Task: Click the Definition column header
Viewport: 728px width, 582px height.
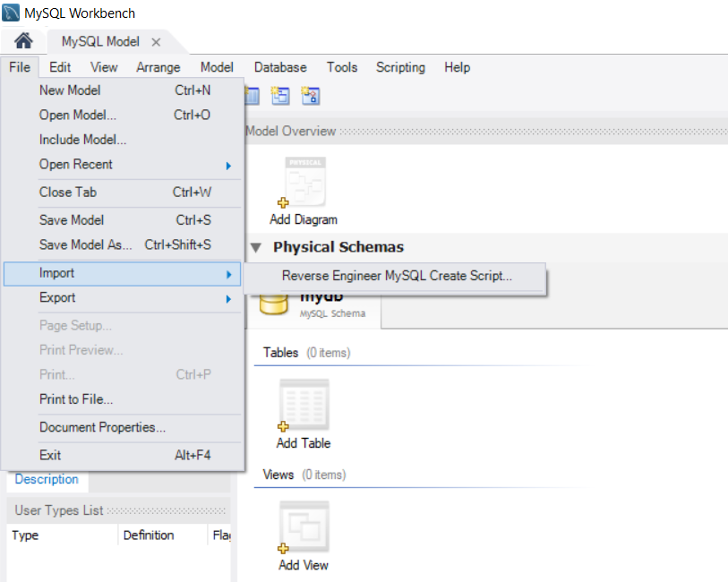Action: [149, 535]
